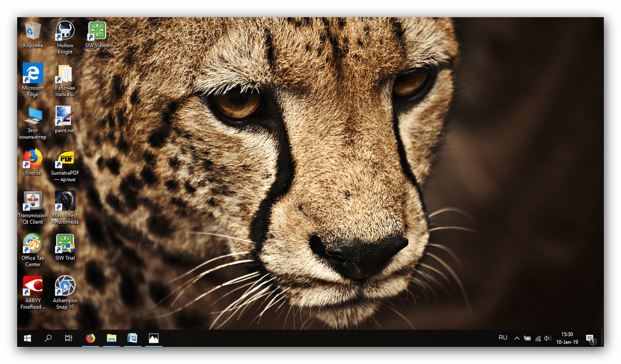The image size is (621, 364).
Task: Select the Hollow Knight desktop shortcut
Action: 65,31
